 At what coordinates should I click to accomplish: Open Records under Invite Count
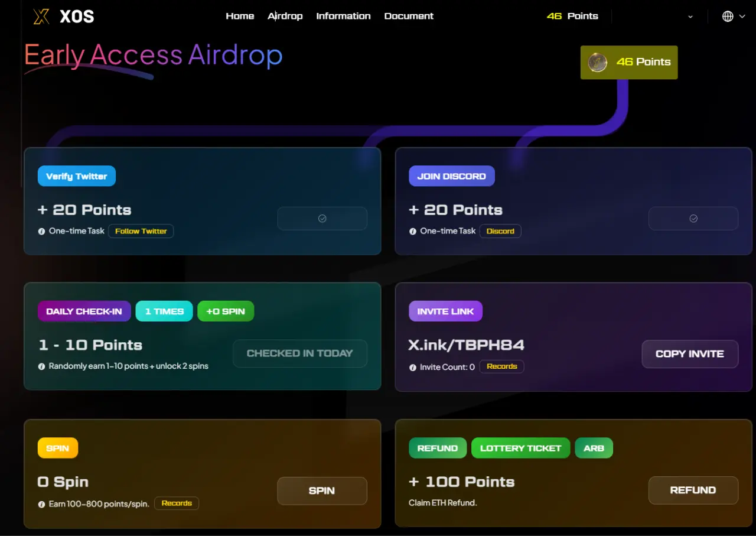[502, 366]
